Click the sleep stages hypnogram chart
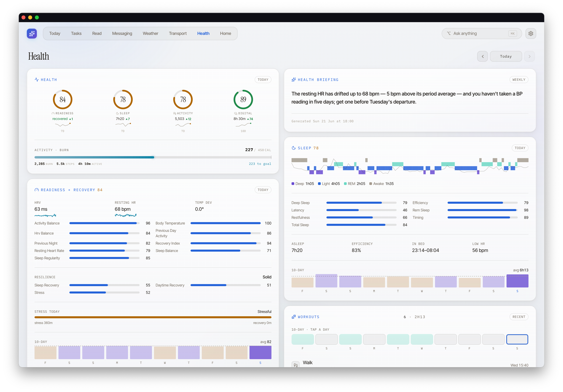The height and width of the screenshot is (392, 563). (410, 166)
